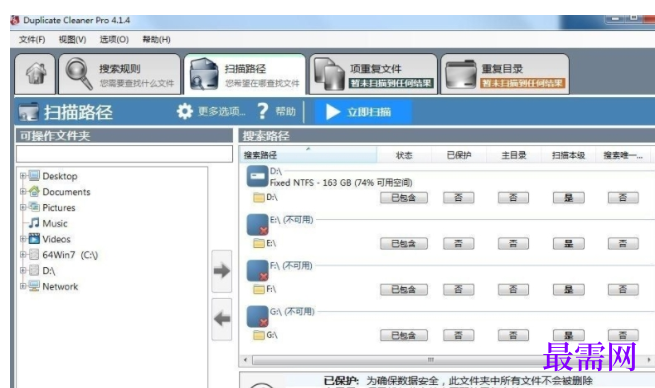Click the gear icon for more options

(x=184, y=112)
